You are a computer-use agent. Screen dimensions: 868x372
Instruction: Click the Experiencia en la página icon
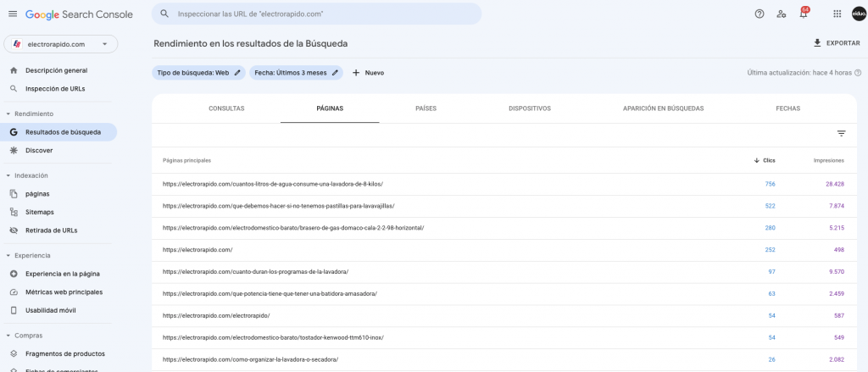(x=14, y=274)
